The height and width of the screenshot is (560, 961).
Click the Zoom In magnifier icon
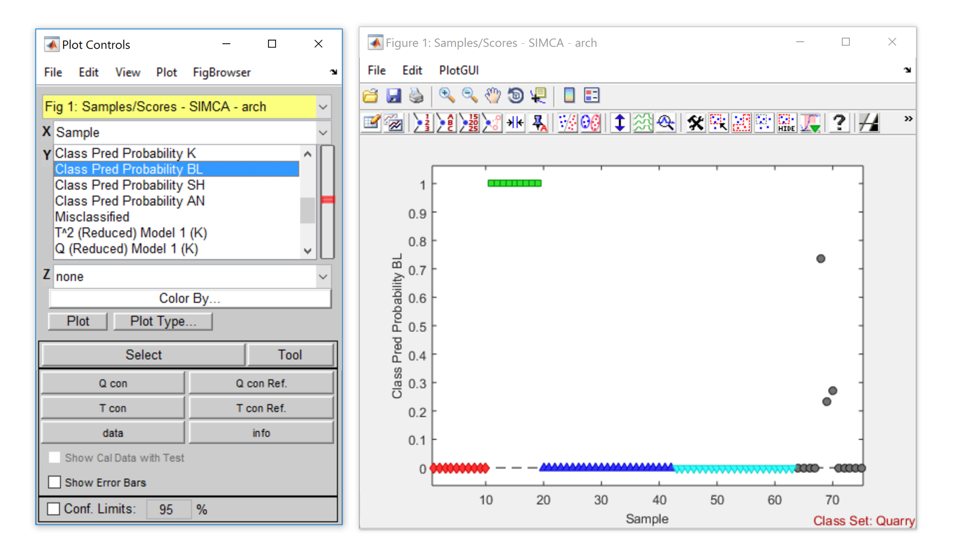click(x=446, y=96)
